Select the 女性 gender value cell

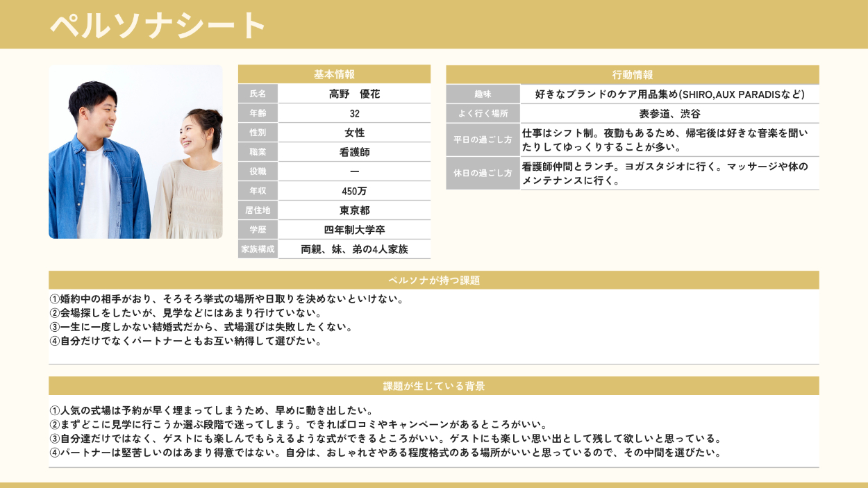pos(354,133)
